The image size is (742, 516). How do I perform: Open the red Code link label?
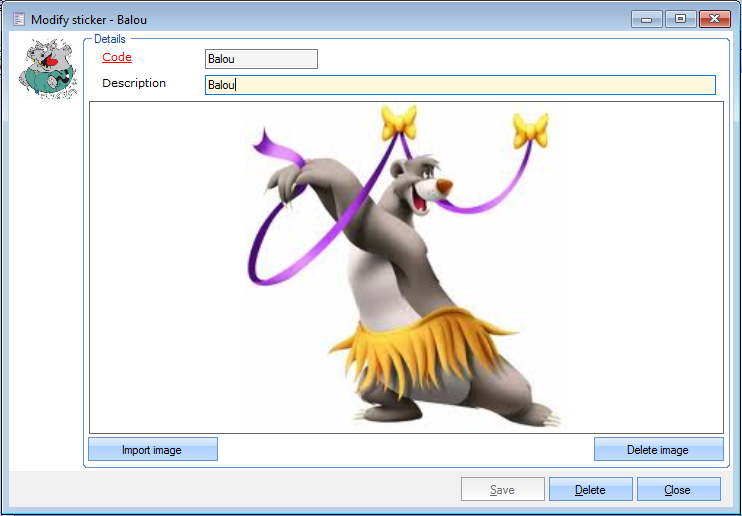pos(117,57)
